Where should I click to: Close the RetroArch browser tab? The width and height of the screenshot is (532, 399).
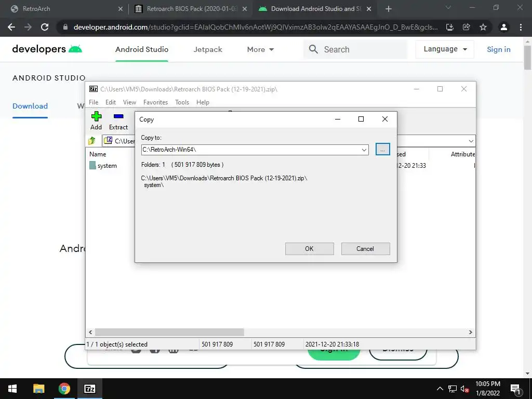pos(121,9)
